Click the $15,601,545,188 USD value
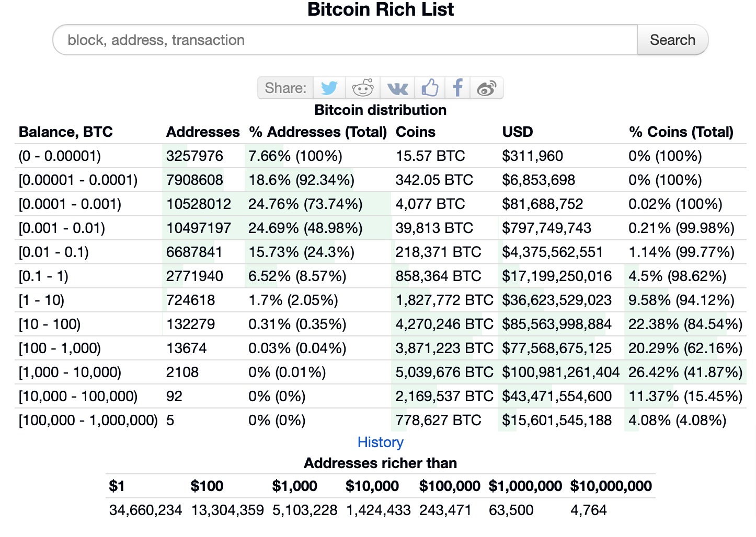The width and height of the screenshot is (756, 537). click(557, 420)
